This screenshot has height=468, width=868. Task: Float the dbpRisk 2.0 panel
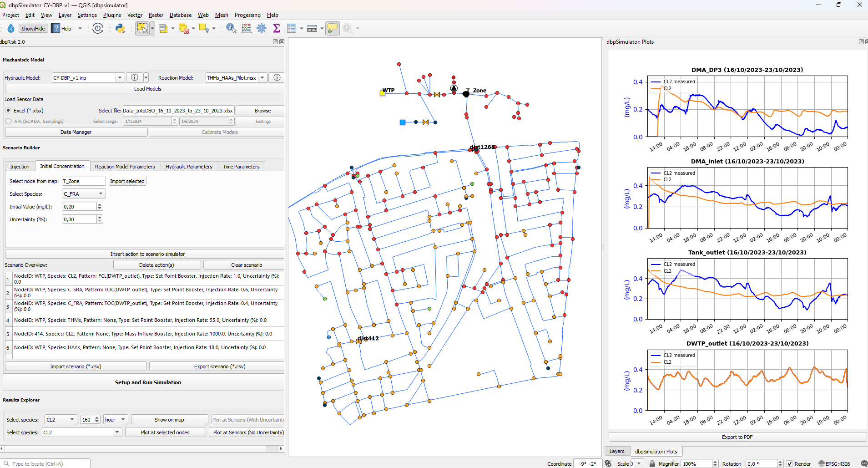pos(275,42)
